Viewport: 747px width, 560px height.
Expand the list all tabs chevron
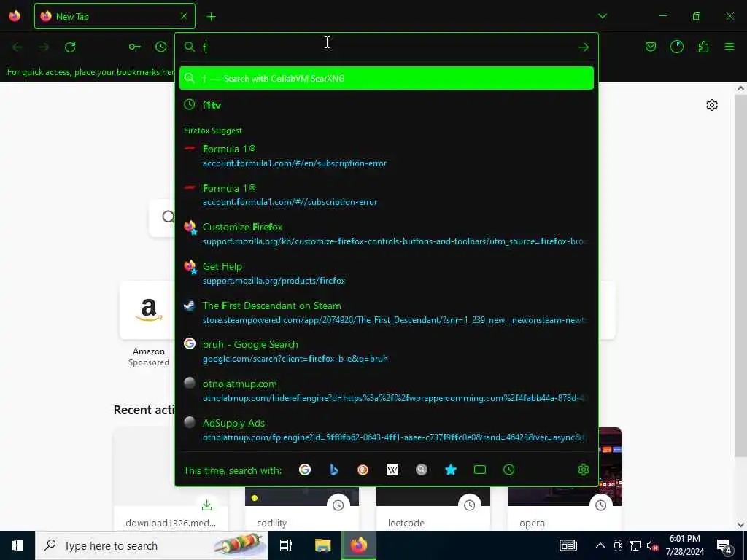click(602, 16)
